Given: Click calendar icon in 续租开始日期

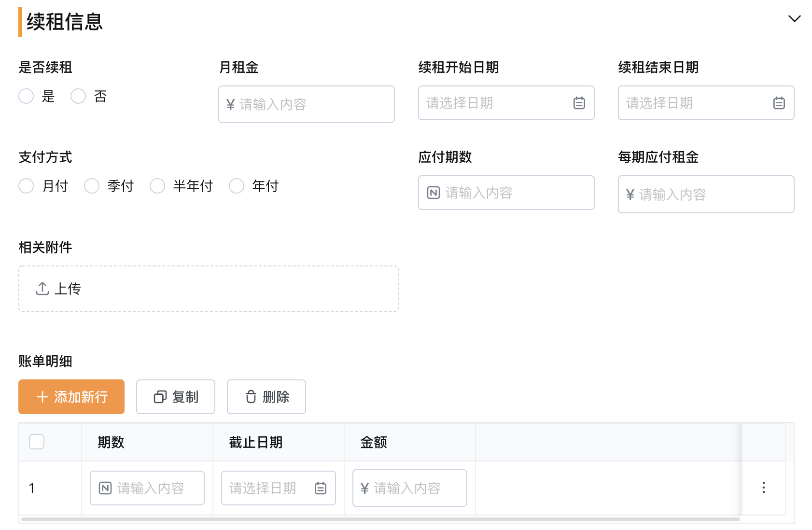Looking at the screenshot, I should [579, 103].
